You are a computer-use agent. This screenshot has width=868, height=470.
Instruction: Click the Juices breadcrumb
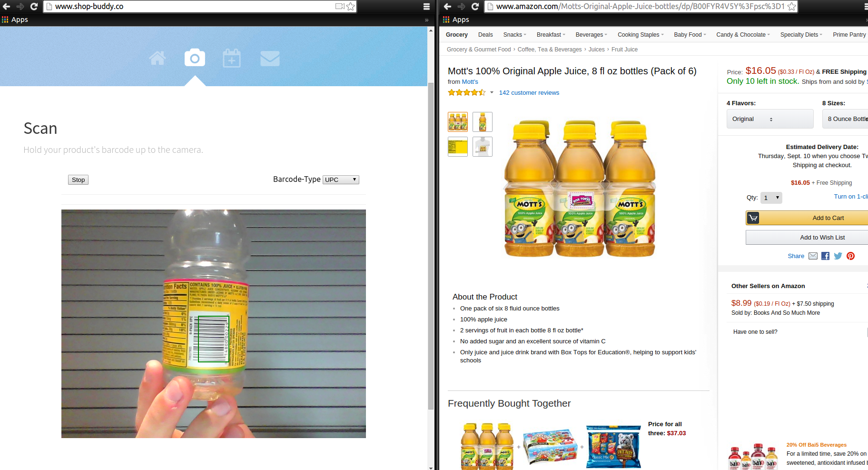(x=596, y=50)
